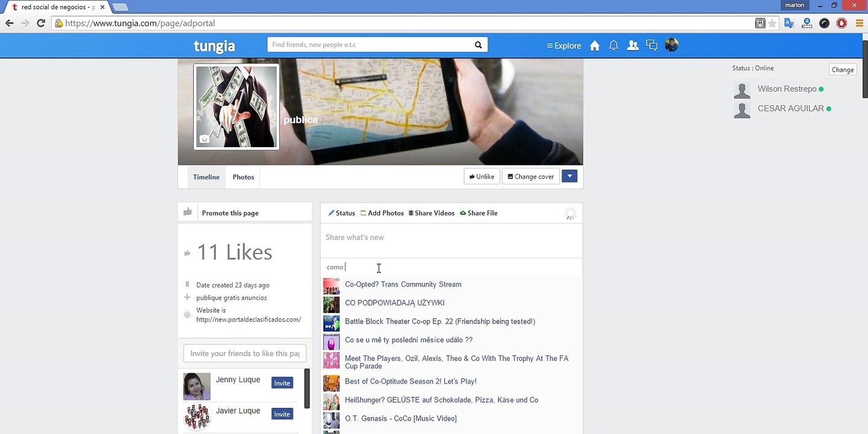Click the browser forward arrow
This screenshot has height=434, width=868.
(25, 24)
